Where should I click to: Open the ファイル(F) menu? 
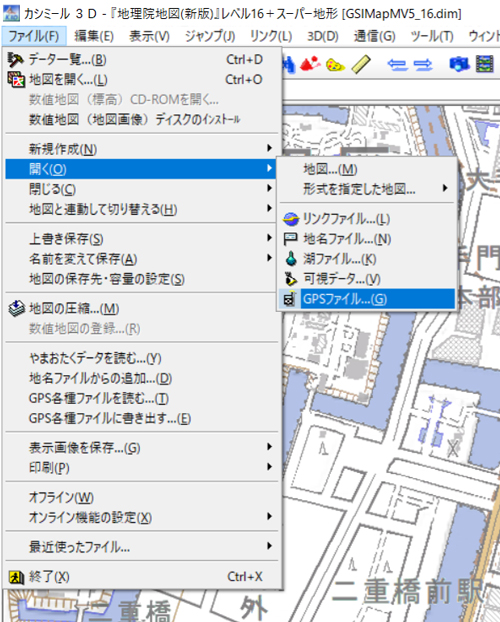(x=34, y=36)
